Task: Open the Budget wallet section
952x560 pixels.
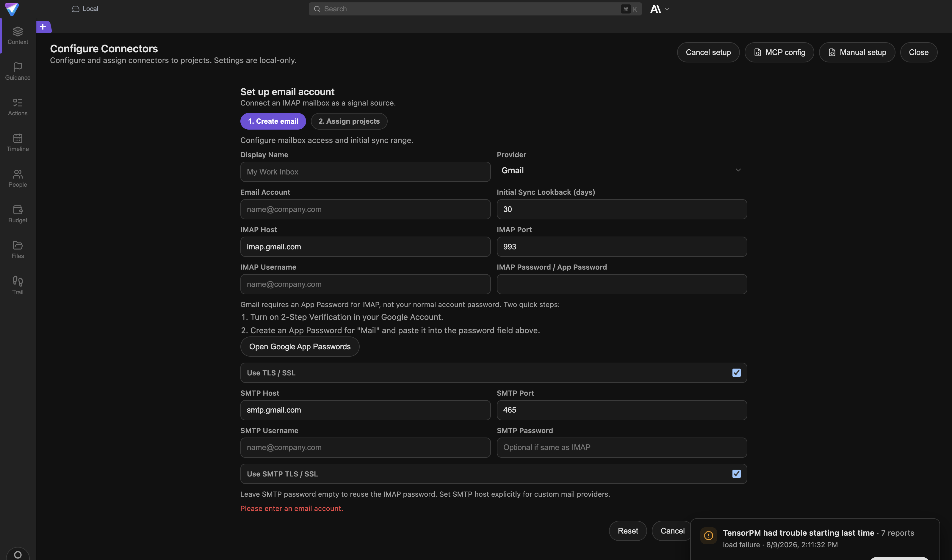Action: [x=18, y=214]
